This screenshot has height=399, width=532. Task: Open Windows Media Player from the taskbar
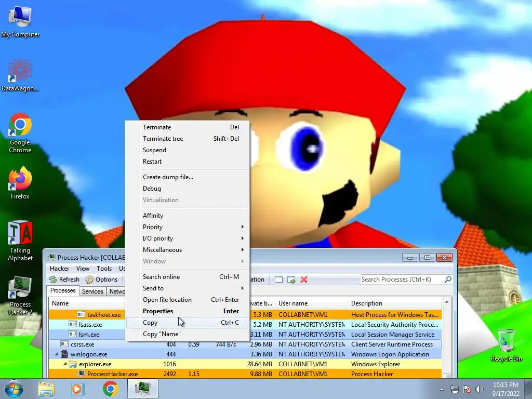[x=78, y=389]
